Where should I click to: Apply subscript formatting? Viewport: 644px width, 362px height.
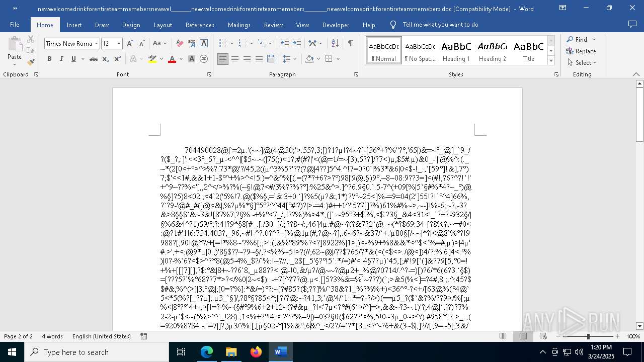pos(106,59)
